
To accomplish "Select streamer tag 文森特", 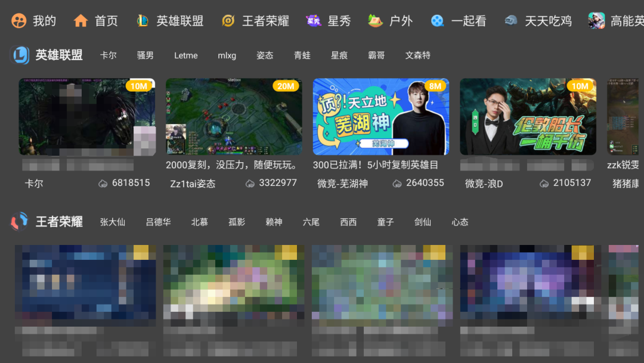I will 417,55.
